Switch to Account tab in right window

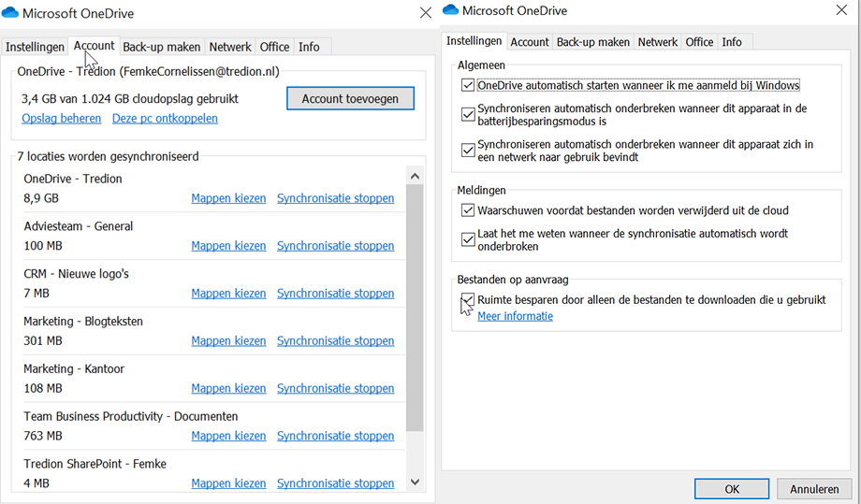pos(530,42)
